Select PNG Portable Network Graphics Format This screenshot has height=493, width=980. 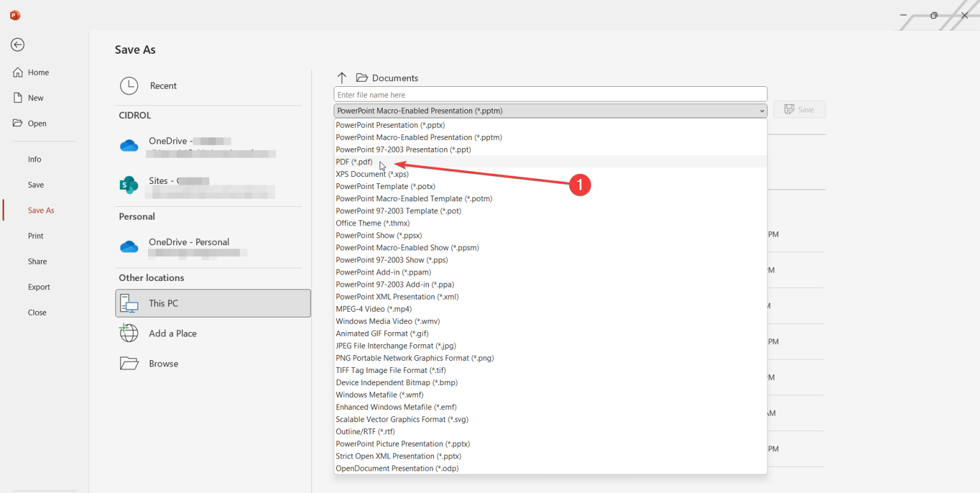pos(550,358)
